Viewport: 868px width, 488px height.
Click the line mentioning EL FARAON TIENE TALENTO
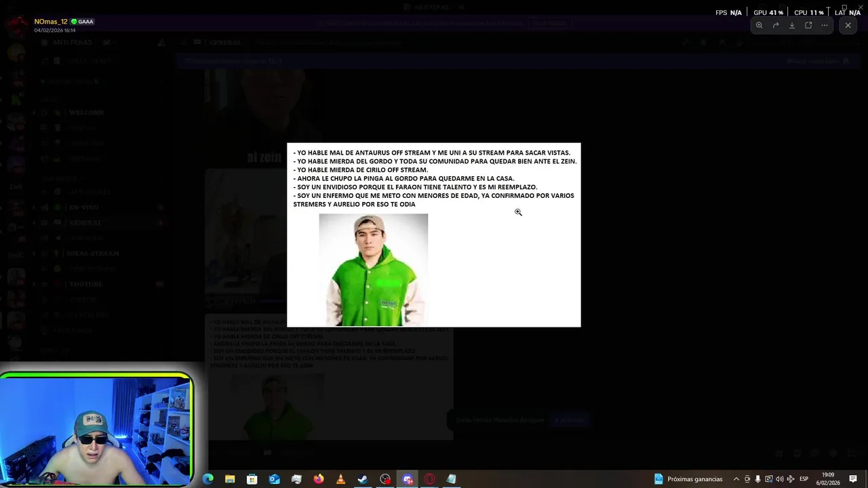pos(415,187)
